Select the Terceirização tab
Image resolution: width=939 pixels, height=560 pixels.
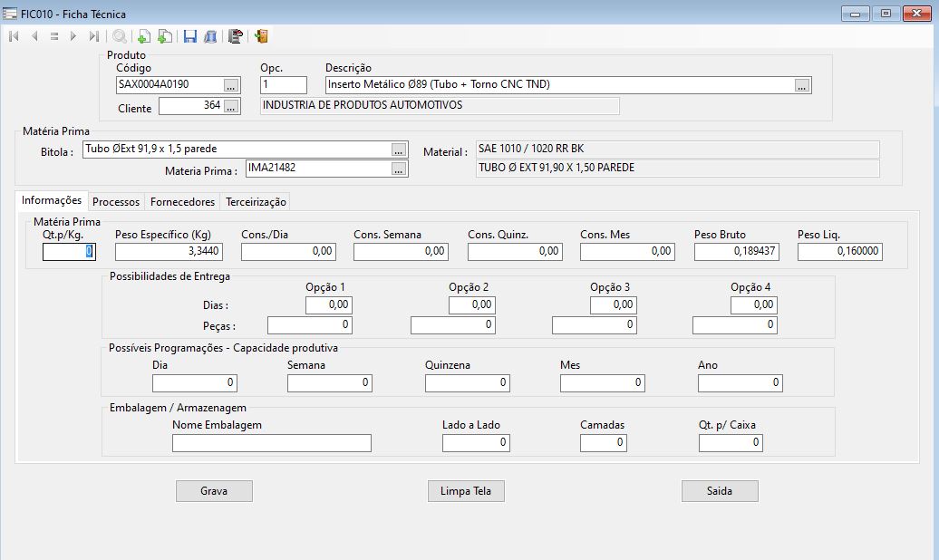(x=256, y=202)
